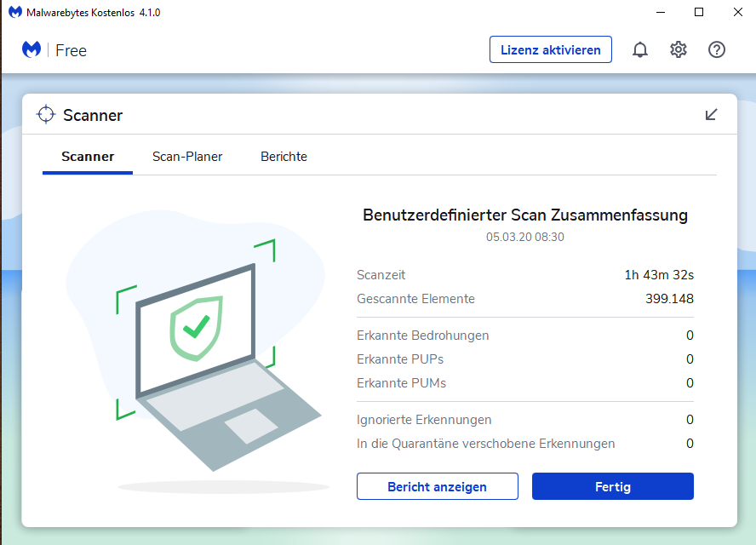Click the scan date 05.03.20 08:30
Image resolution: width=756 pixels, height=545 pixels.
(525, 237)
